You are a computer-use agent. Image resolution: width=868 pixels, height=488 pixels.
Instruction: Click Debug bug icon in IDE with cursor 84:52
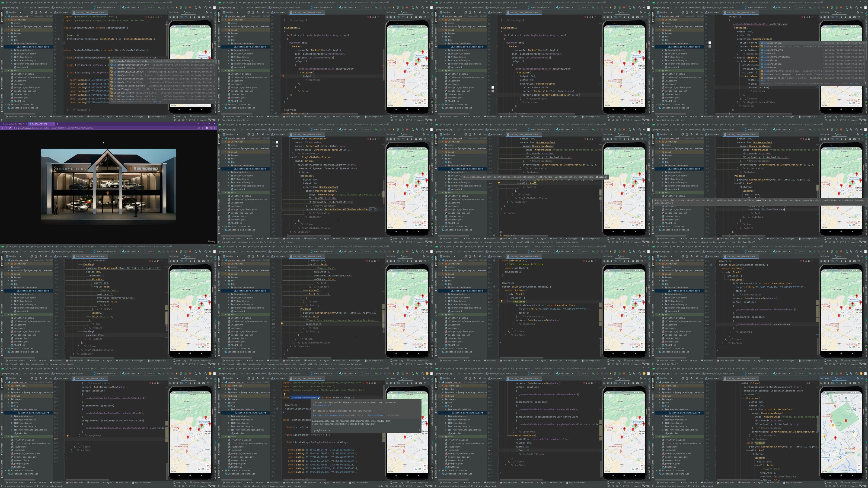(815, 373)
